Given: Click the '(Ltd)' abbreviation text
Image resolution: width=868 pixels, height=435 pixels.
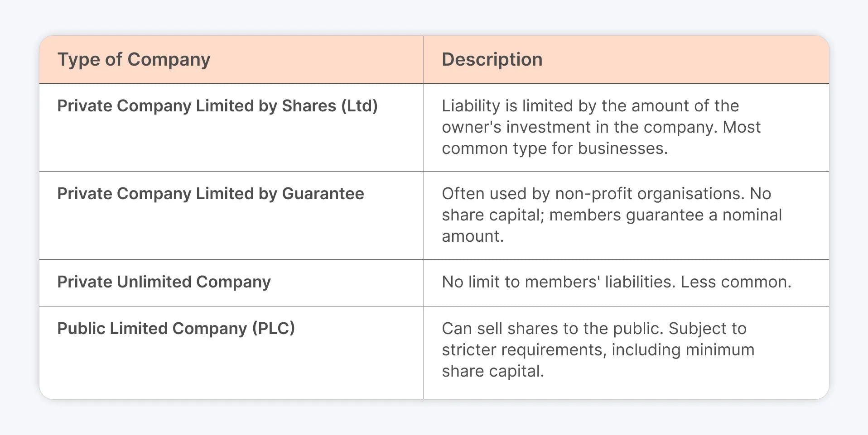Looking at the screenshot, I should 359,106.
